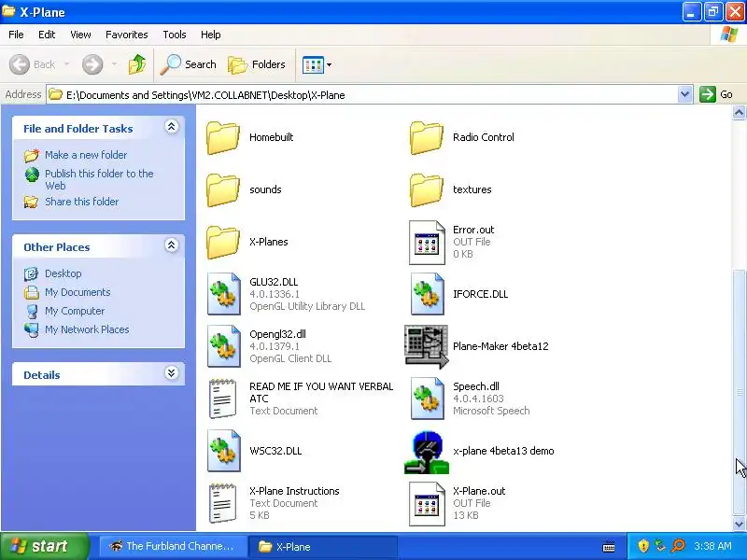The width and height of the screenshot is (747, 560).
Task: Click the vertical scrollbar down arrow
Action: click(x=739, y=525)
